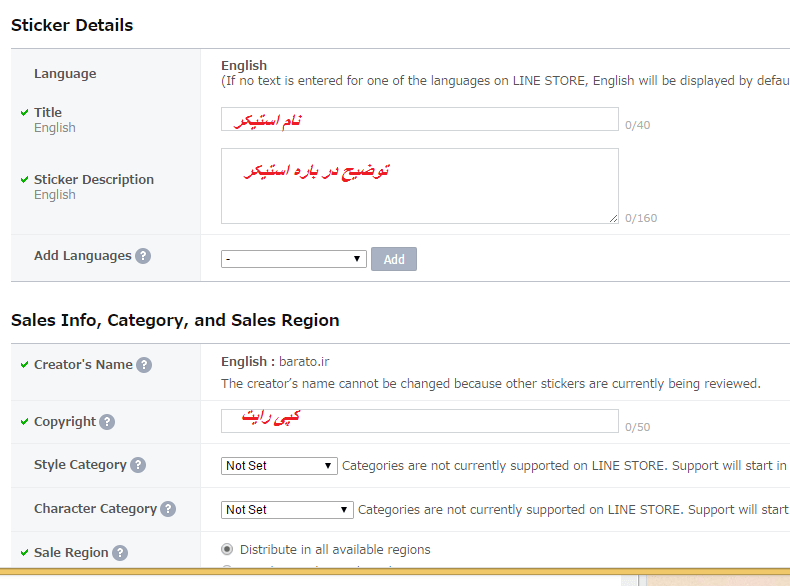
Task: Click green checkmark next to Sale Region
Action: [x=24, y=552]
